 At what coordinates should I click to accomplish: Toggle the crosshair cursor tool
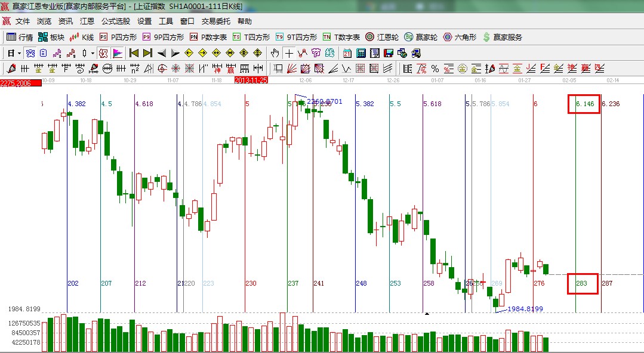pyautogui.click(x=289, y=53)
